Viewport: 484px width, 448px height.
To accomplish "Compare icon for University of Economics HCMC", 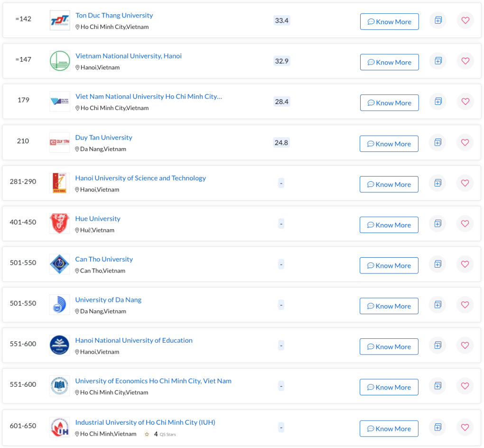I will 437,386.
